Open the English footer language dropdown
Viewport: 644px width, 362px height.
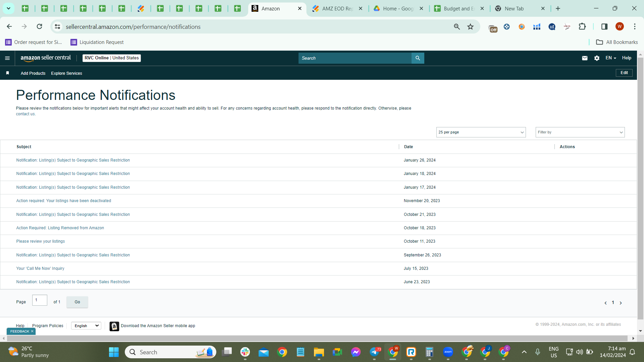pos(86,326)
